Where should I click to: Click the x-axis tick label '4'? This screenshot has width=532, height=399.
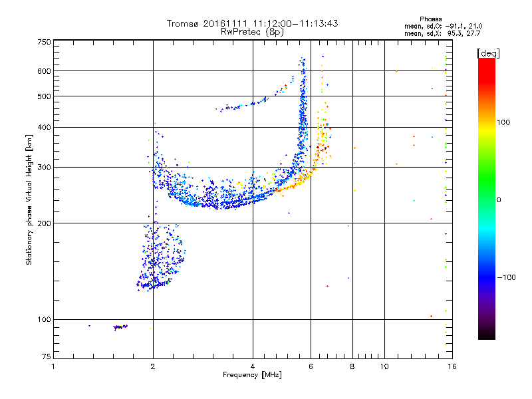(253, 366)
